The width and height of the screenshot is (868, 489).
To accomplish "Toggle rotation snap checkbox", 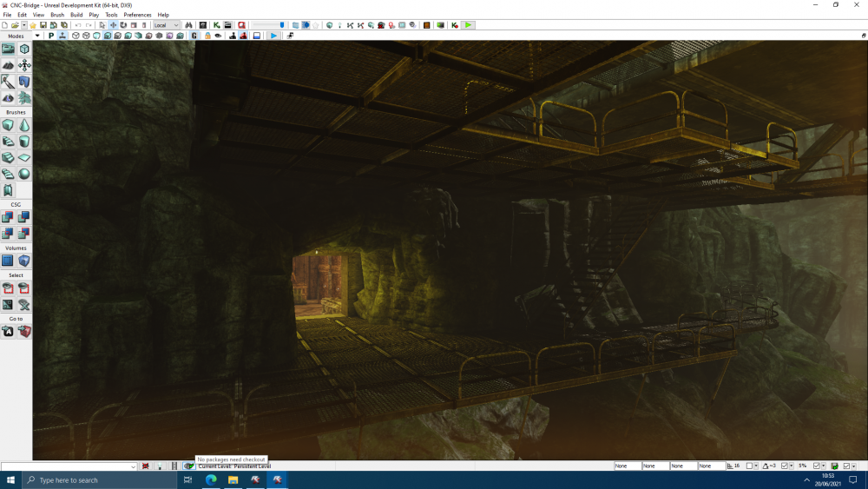I will (x=785, y=466).
